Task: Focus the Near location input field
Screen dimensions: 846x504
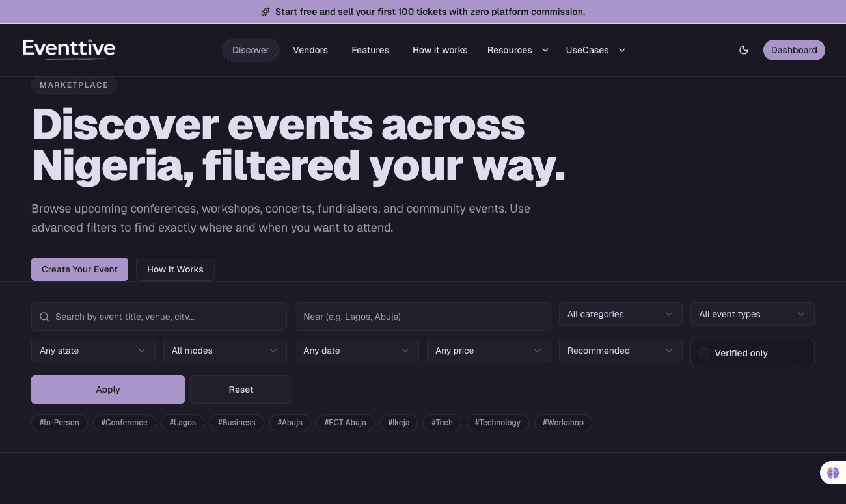Action: 422,317
